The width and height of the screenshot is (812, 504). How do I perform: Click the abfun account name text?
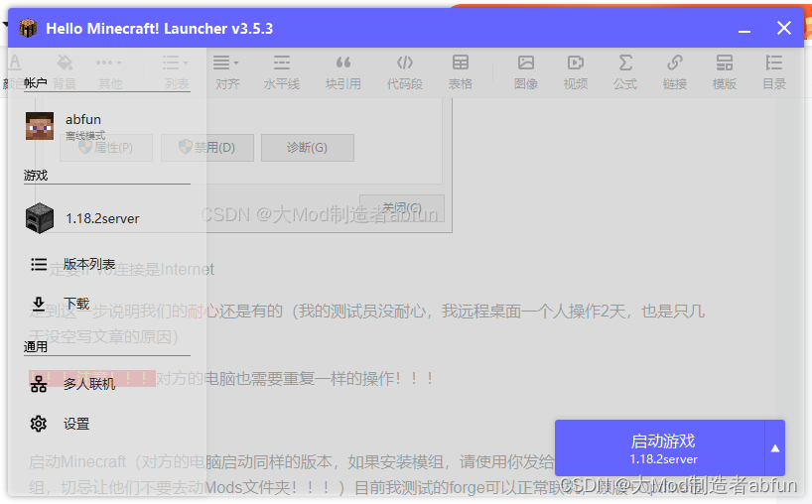pos(82,119)
